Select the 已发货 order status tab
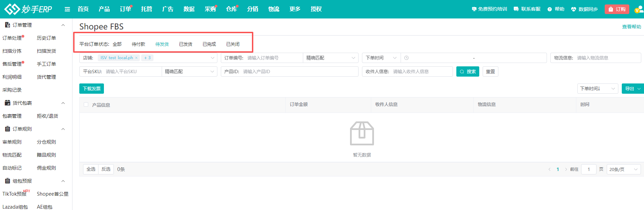This screenshot has width=644, height=210. click(x=186, y=44)
